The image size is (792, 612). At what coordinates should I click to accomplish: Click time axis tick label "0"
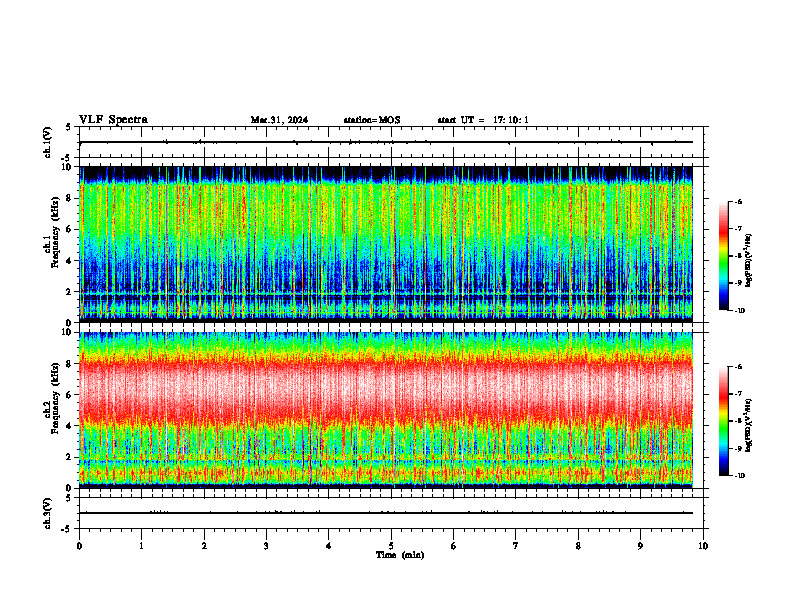point(79,546)
